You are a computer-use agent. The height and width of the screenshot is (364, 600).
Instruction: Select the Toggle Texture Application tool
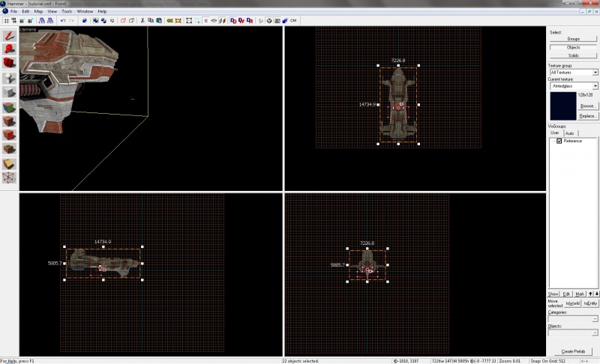[9, 107]
